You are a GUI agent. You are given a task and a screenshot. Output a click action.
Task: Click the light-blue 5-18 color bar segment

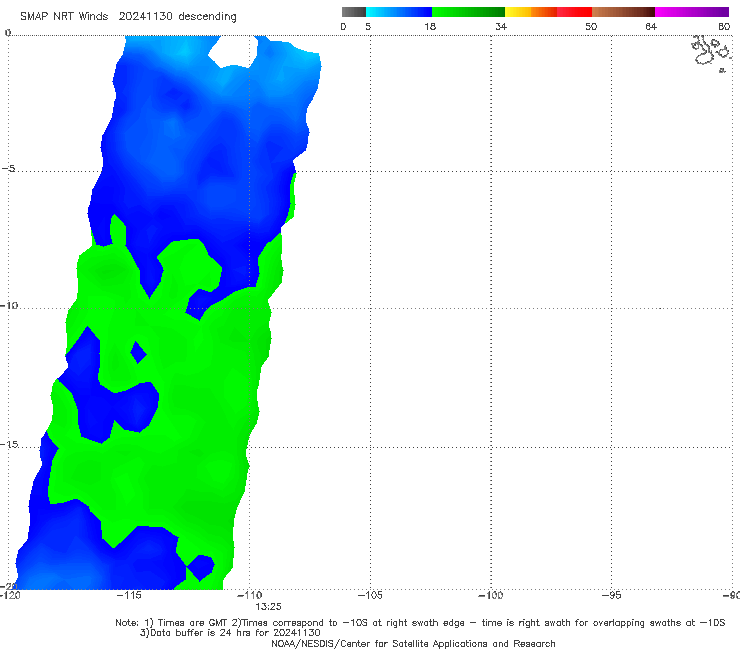click(399, 12)
